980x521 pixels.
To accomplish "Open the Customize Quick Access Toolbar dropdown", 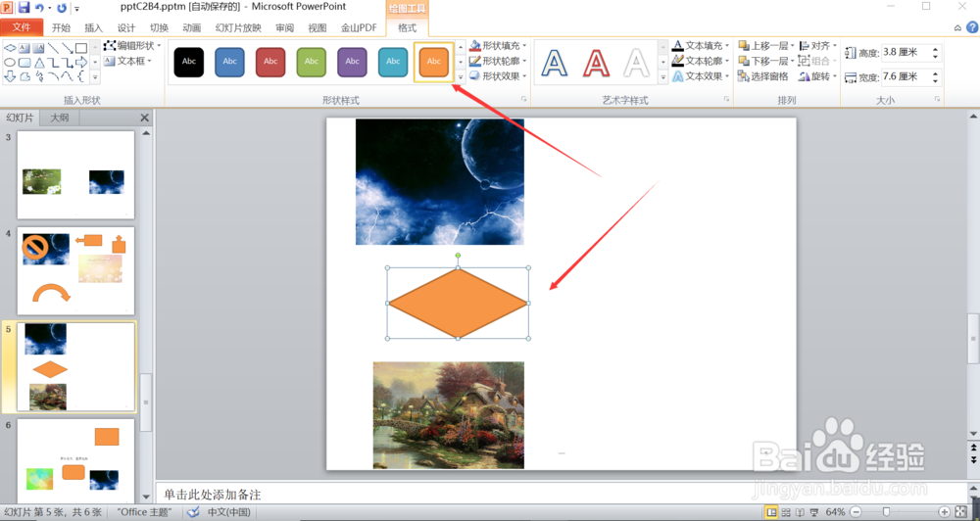I will click(76, 9).
